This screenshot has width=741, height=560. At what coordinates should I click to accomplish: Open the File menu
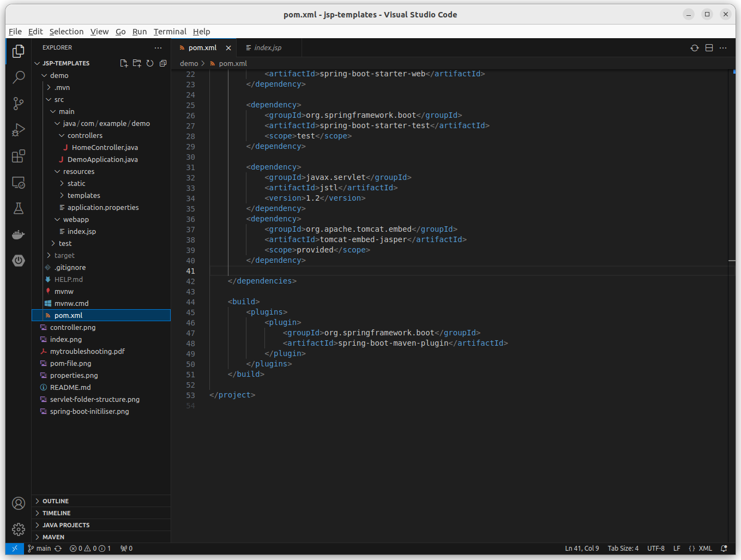point(15,32)
